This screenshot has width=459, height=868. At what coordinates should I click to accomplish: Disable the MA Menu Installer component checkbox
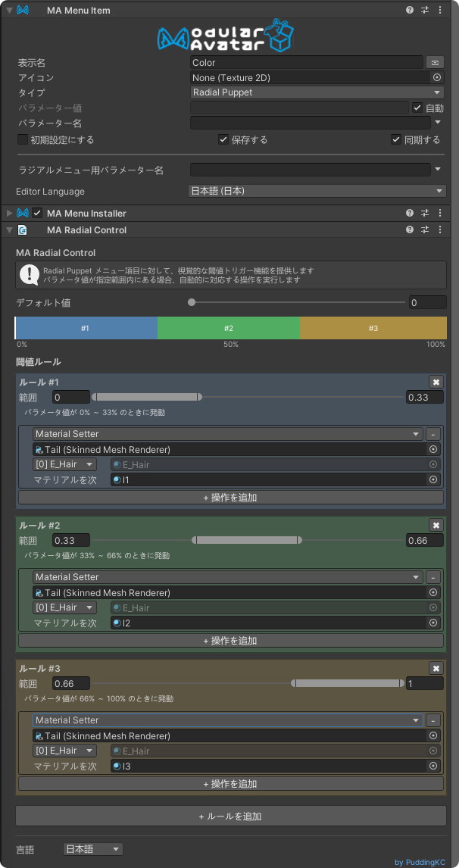tap(37, 213)
